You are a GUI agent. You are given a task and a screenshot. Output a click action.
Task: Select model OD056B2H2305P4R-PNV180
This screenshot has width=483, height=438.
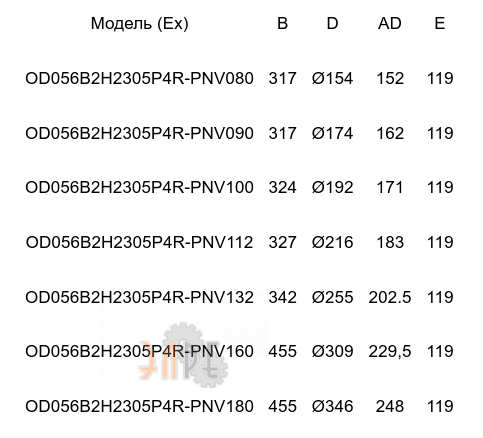click(139, 406)
